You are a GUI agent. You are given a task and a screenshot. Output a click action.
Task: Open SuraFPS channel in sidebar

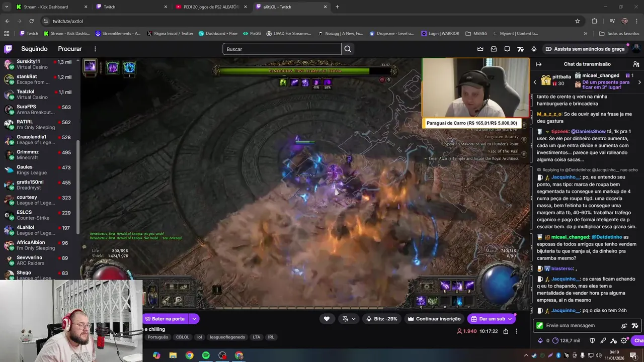(x=39, y=110)
